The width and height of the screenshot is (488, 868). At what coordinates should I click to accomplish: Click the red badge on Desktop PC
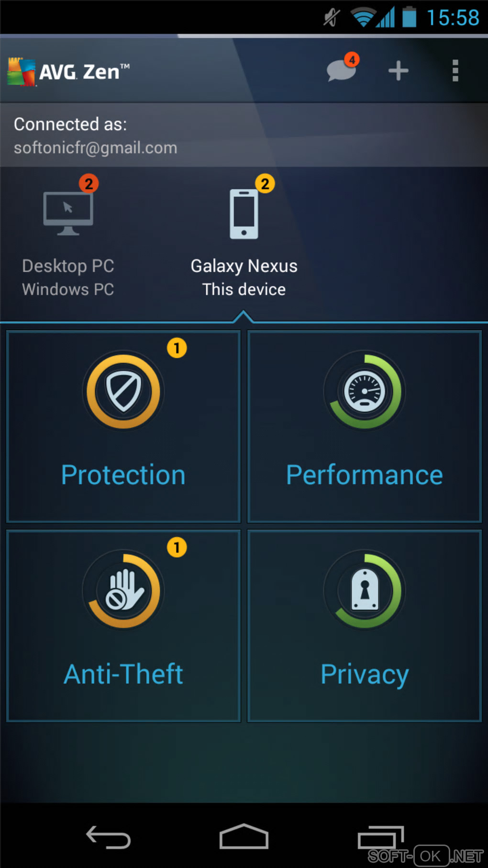point(89,183)
